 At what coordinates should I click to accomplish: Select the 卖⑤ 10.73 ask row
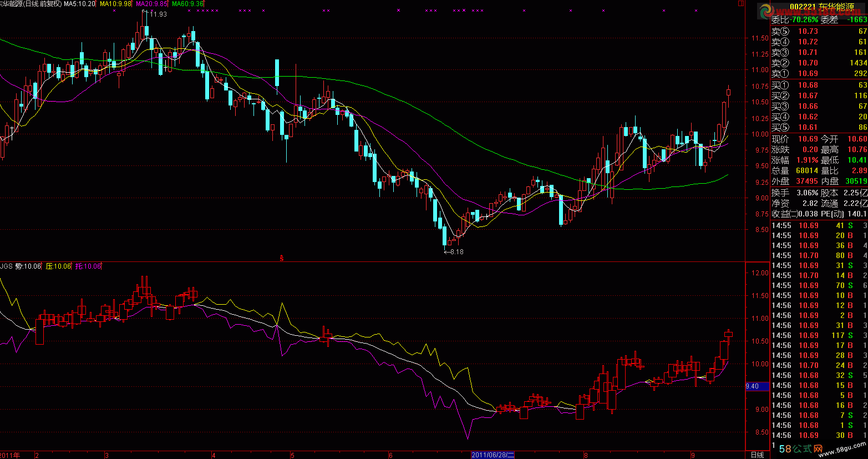pyautogui.click(x=819, y=32)
